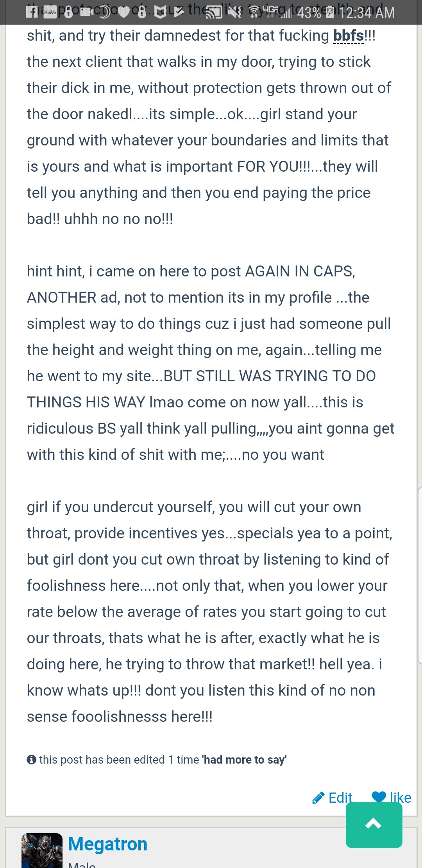422x868 pixels.
Task: Tap the muted sound status icon
Action: tap(235, 13)
